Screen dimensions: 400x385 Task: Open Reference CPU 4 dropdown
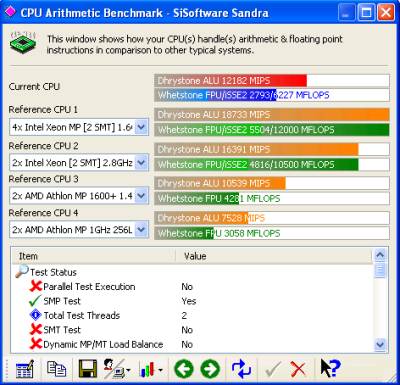[x=142, y=229]
